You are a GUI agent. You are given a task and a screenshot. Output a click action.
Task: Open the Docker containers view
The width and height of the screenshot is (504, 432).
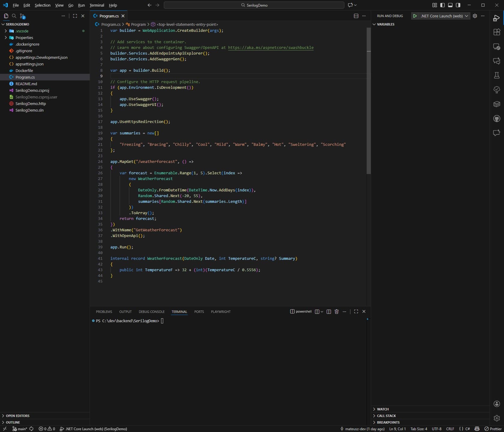497,104
